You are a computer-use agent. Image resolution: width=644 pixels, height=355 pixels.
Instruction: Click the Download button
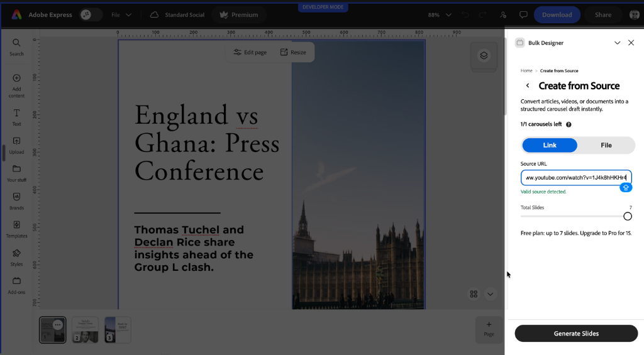click(x=557, y=15)
